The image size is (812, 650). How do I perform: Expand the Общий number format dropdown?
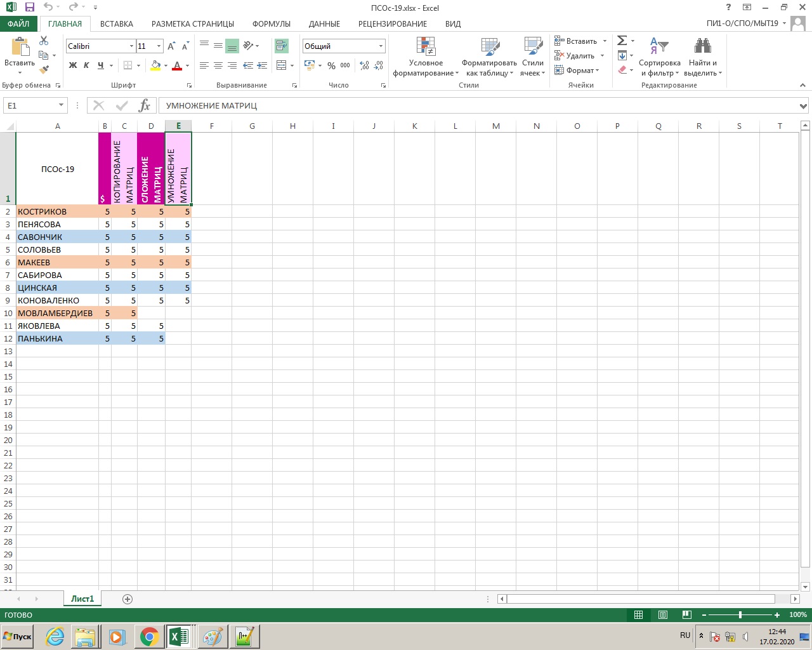tap(381, 46)
